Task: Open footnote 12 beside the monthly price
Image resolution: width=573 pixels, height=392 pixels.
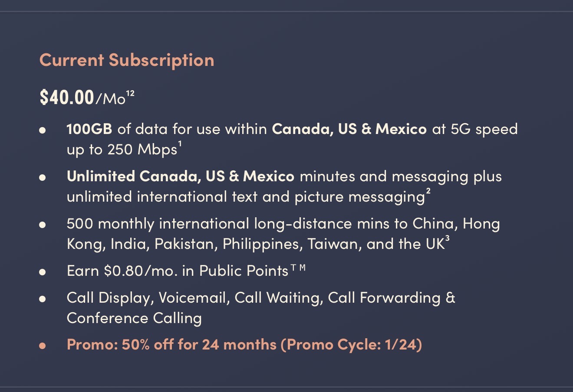Action: pyautogui.click(x=130, y=93)
